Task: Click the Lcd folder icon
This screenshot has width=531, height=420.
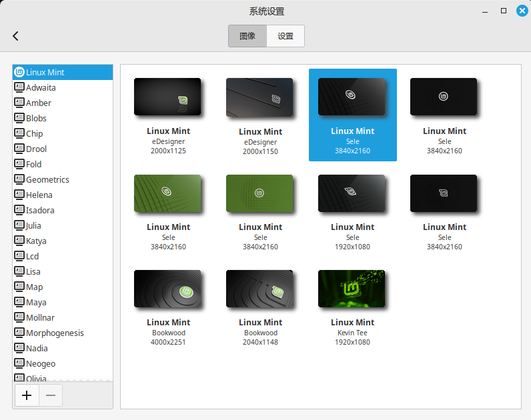Action: click(x=19, y=256)
